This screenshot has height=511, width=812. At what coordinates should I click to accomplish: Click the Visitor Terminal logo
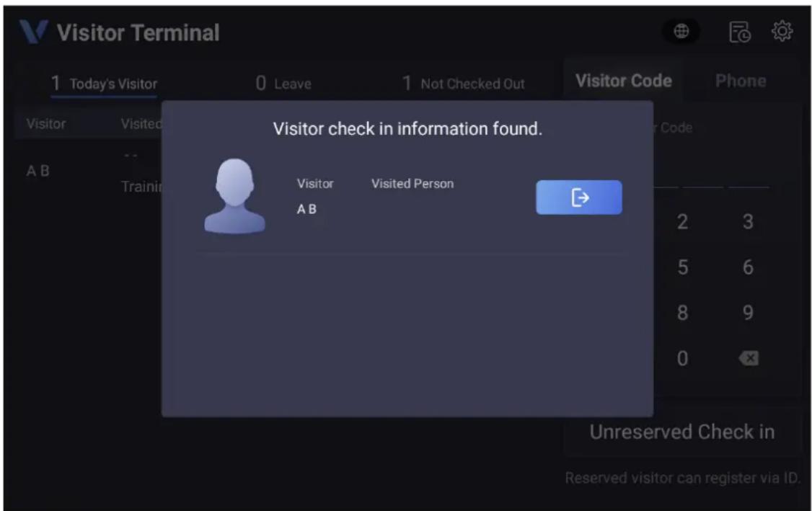pos(34,32)
